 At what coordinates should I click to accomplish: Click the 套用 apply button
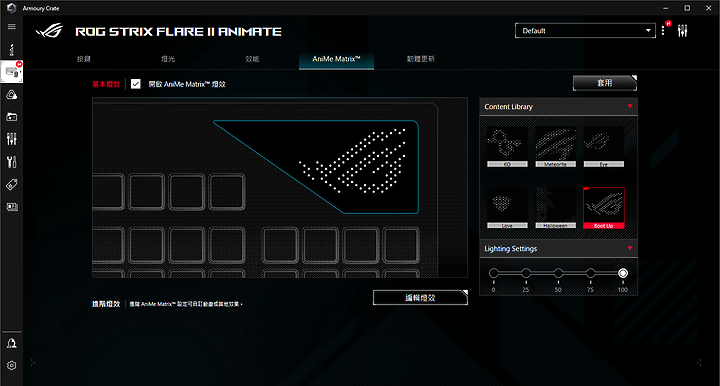[x=605, y=83]
